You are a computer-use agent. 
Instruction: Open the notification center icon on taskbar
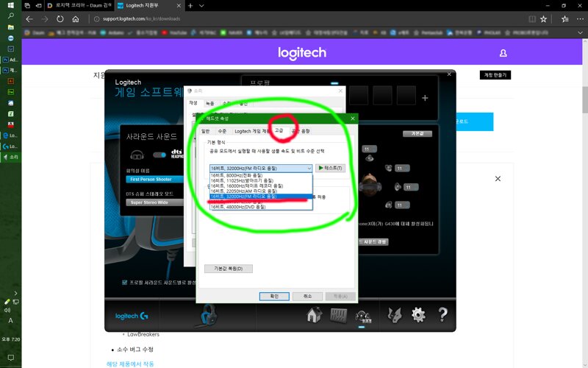coord(10,357)
